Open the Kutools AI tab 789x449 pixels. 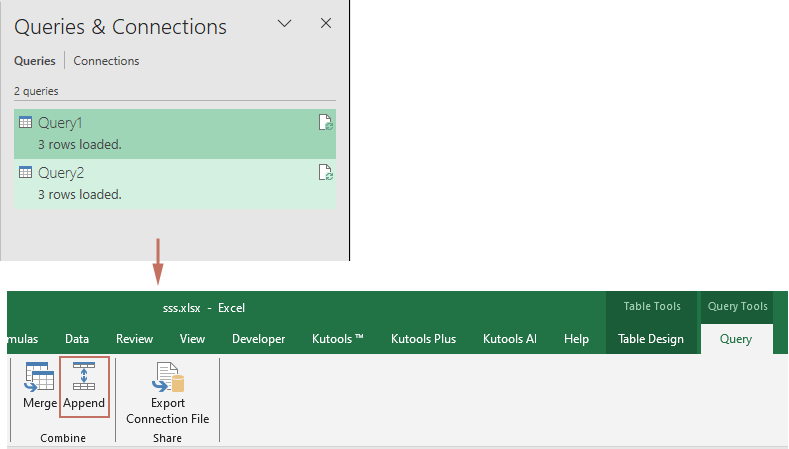click(x=510, y=339)
